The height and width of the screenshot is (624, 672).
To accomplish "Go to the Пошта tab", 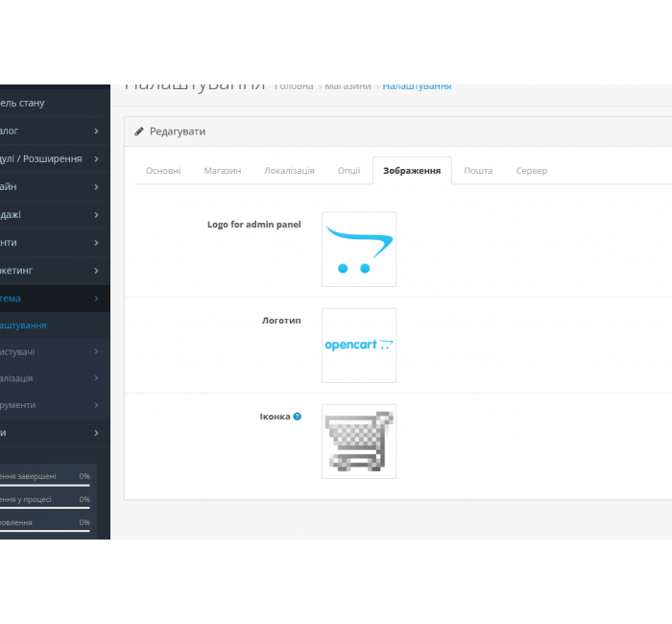I will coord(478,171).
